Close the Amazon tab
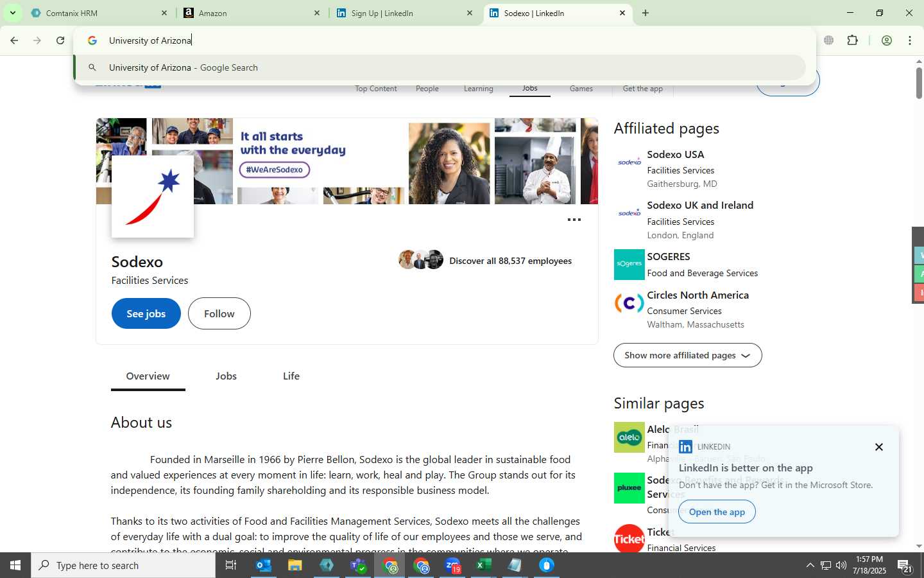Image resolution: width=924 pixels, height=578 pixels. [x=316, y=13]
